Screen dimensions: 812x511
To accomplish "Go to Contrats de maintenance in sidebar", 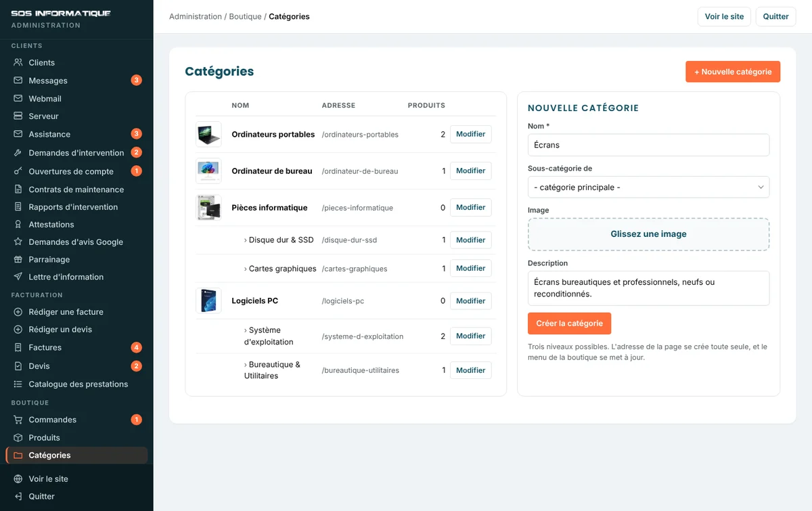I will point(76,190).
